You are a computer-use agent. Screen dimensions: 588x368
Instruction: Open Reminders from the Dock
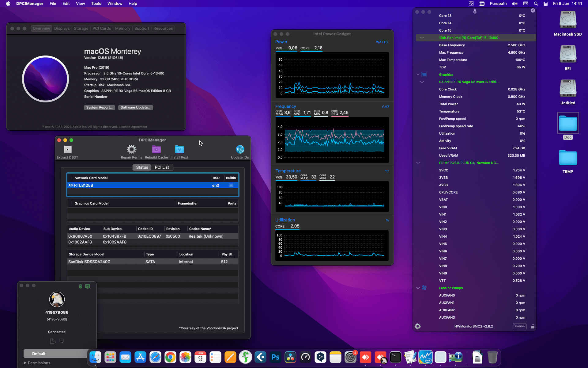point(215,357)
